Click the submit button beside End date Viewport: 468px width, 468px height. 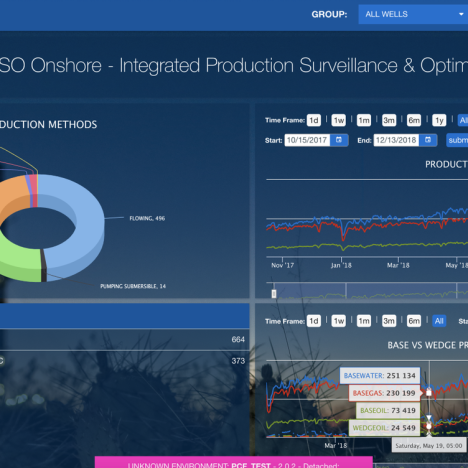[x=457, y=140]
